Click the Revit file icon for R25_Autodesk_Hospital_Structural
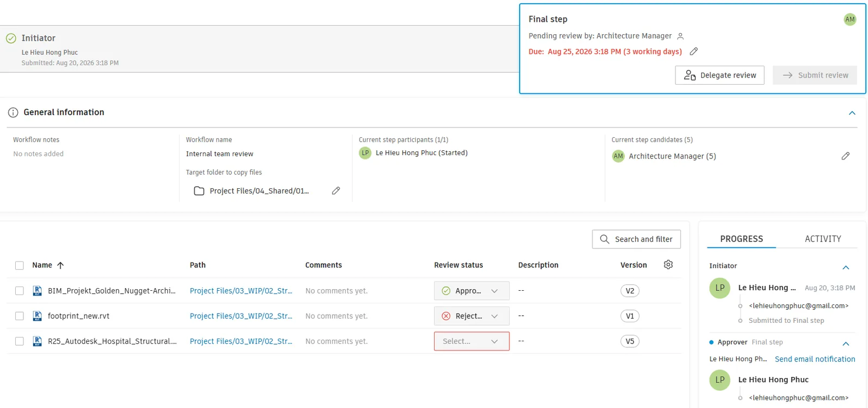The image size is (868, 408). 37,341
